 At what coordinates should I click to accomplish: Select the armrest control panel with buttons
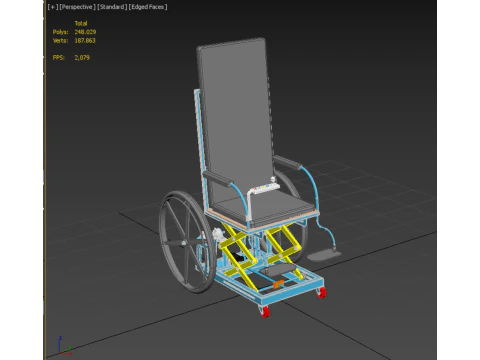(266, 188)
